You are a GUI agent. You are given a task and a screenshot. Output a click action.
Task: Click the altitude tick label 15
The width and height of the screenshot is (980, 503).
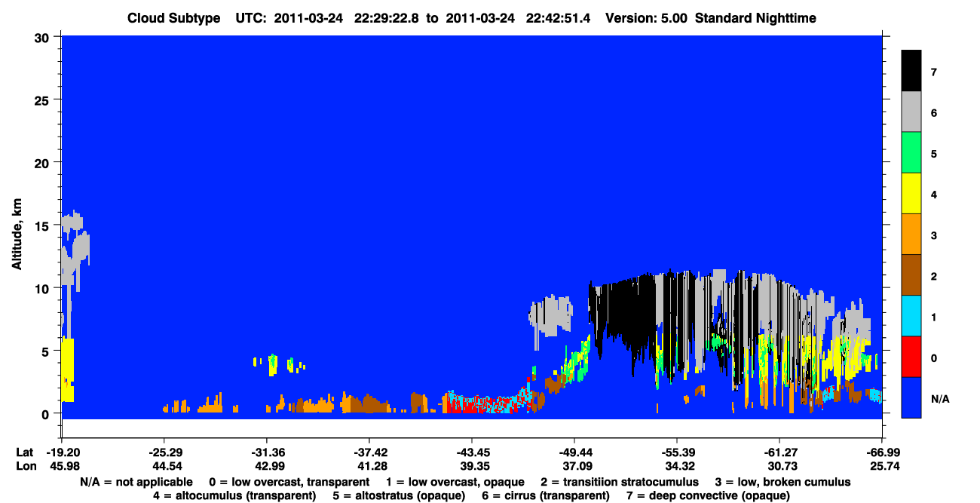coord(42,225)
